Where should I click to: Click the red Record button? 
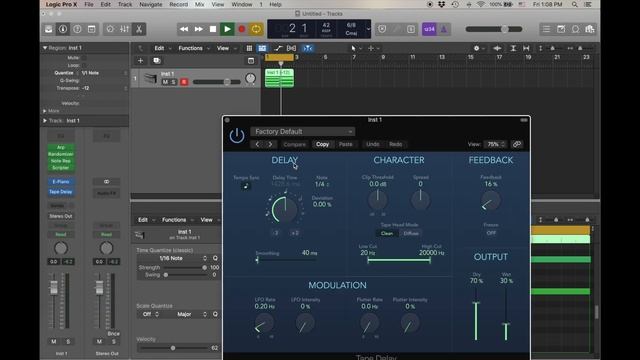point(242,29)
